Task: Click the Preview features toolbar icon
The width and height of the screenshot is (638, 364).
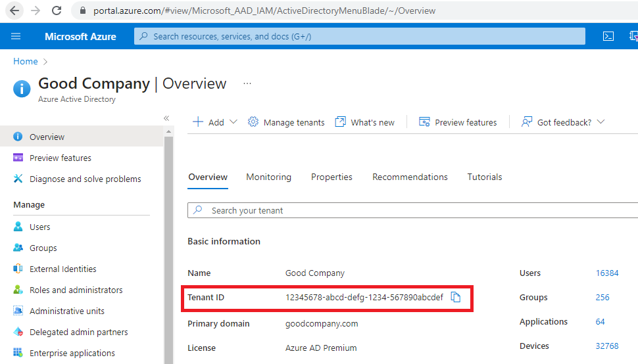Action: pyautogui.click(x=424, y=122)
